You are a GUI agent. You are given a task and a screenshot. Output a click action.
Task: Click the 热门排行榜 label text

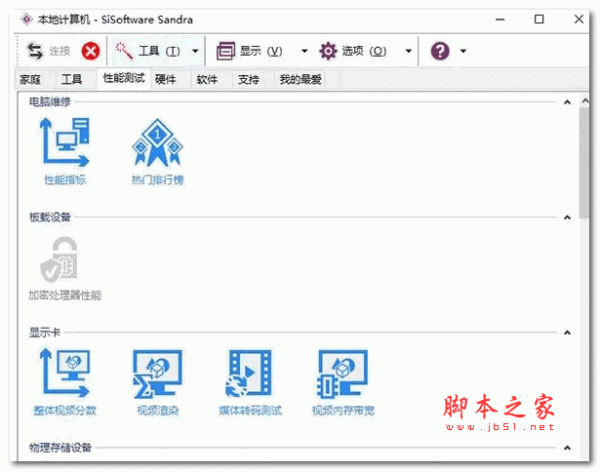(158, 180)
